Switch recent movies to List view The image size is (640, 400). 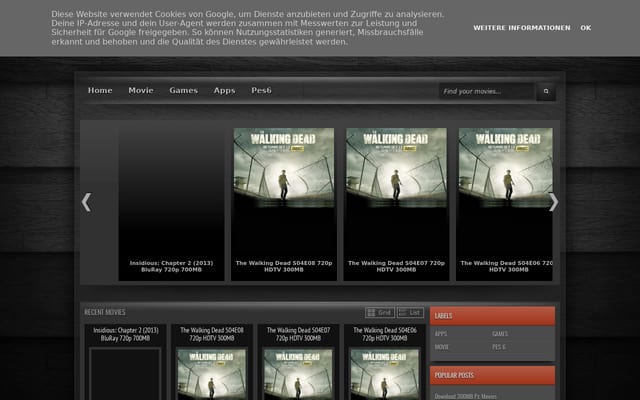(410, 313)
